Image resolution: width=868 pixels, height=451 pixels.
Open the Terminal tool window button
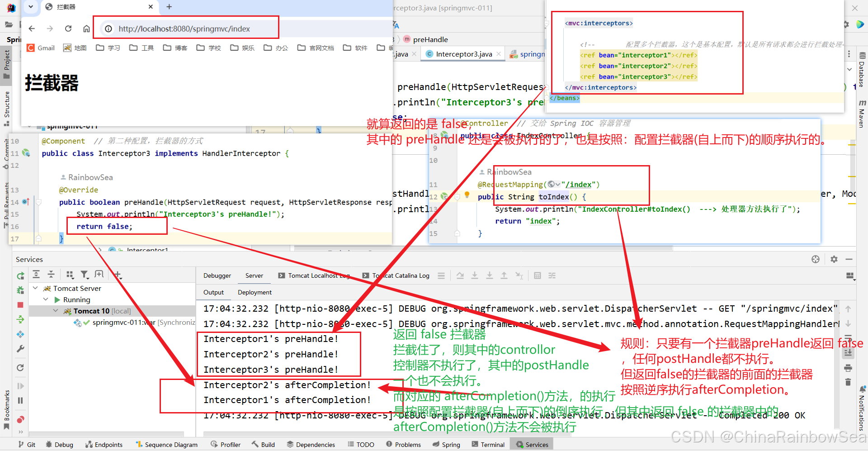pos(488,445)
